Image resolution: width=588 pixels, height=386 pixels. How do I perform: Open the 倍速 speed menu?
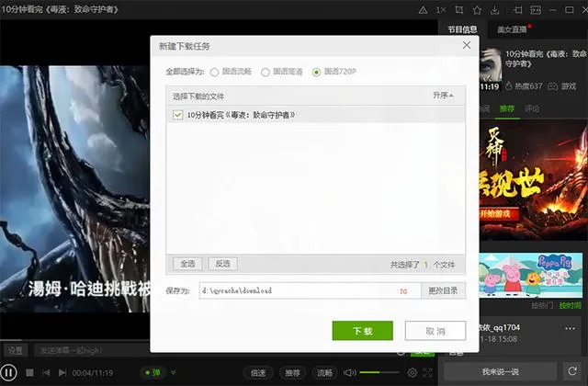click(x=258, y=373)
